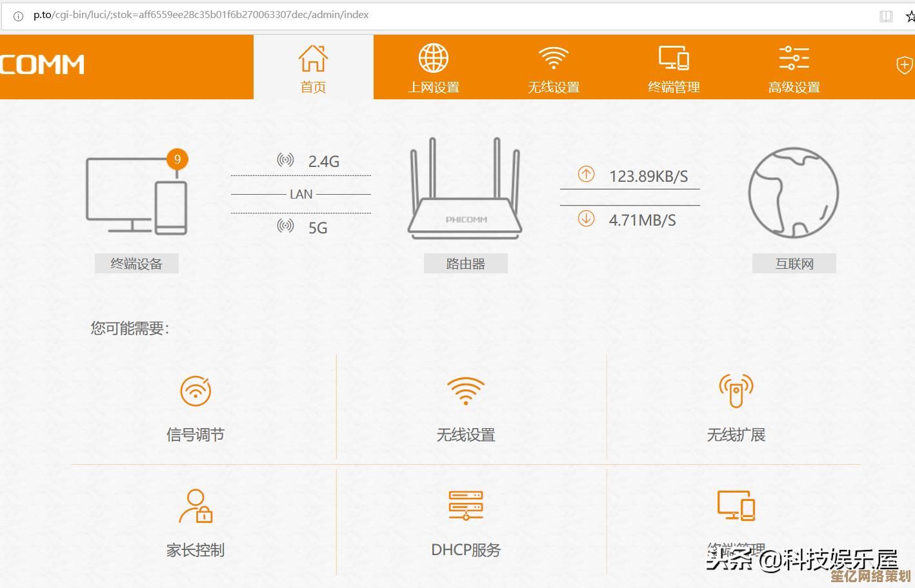
Task: Click the orange Wi-Fi 无线设置 shortcut icon
Action: (465, 391)
